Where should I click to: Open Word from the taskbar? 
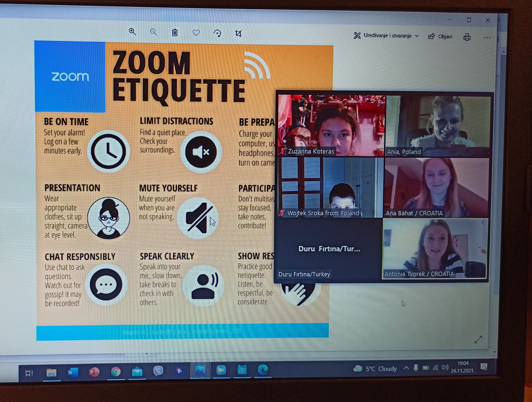tap(73, 373)
